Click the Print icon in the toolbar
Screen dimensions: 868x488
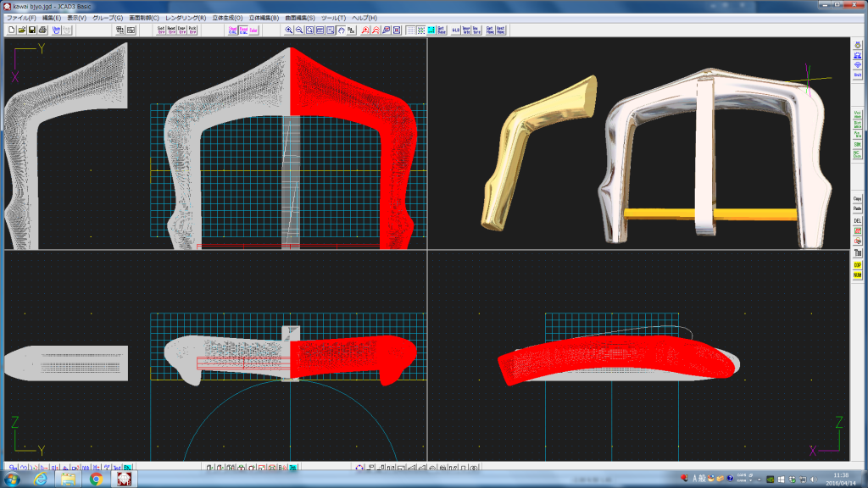click(x=42, y=30)
